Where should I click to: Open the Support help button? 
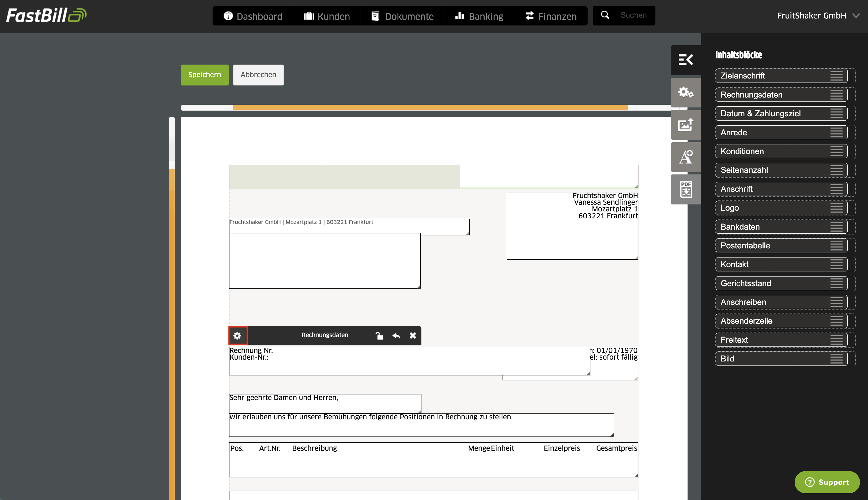(827, 482)
